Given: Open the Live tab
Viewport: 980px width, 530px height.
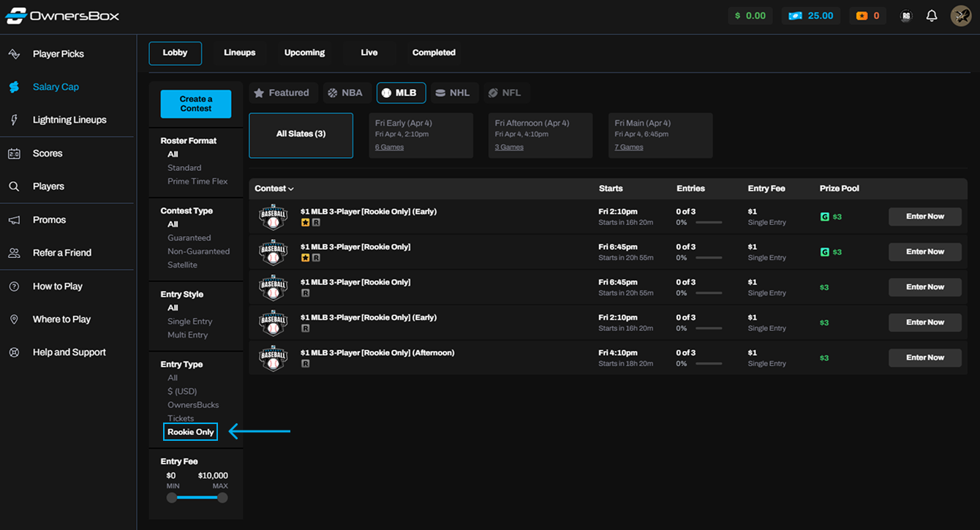Looking at the screenshot, I should coord(369,53).
